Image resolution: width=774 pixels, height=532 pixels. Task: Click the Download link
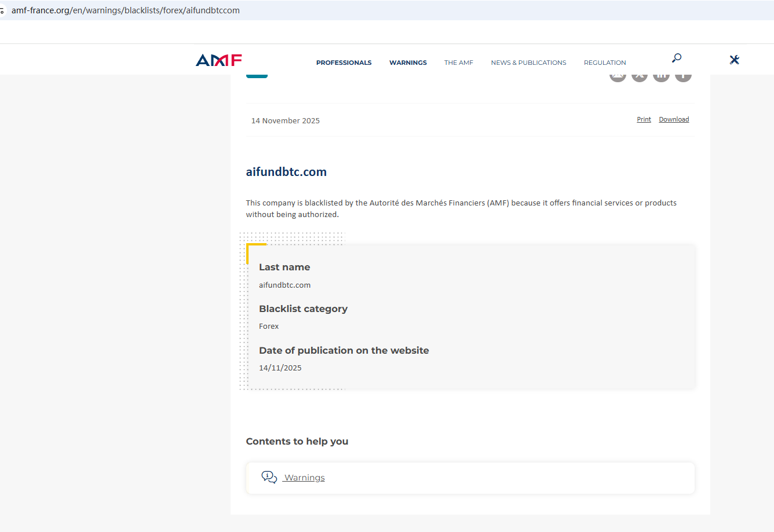[x=674, y=119]
